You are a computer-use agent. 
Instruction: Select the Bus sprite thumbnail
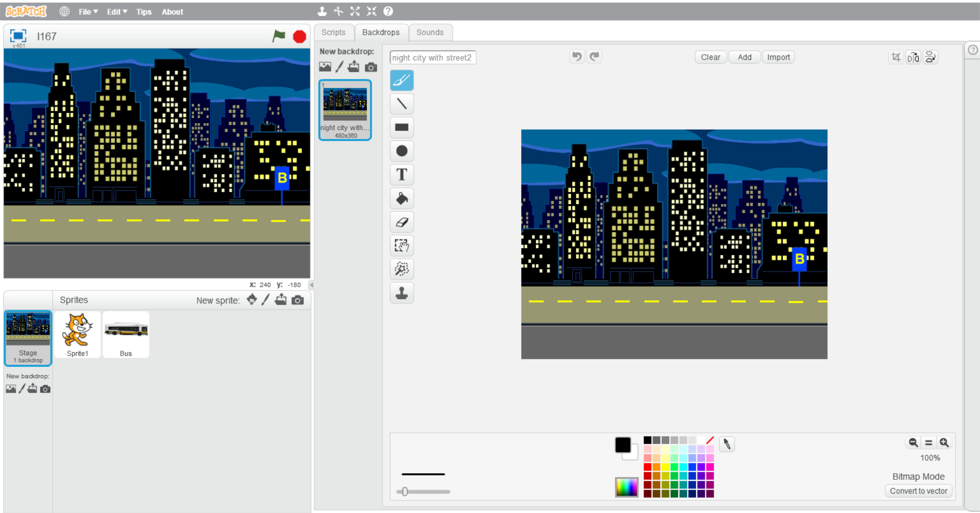tap(126, 334)
